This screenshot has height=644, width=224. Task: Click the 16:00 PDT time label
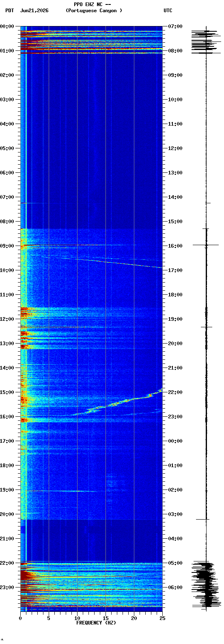pos(7,416)
